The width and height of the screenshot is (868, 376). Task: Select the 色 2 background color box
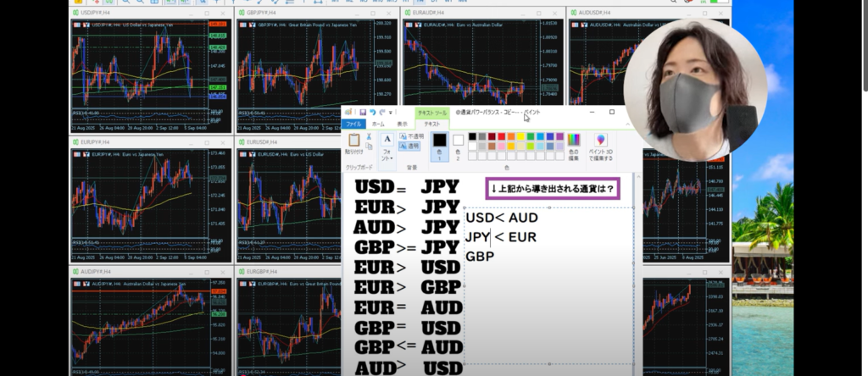(x=458, y=146)
